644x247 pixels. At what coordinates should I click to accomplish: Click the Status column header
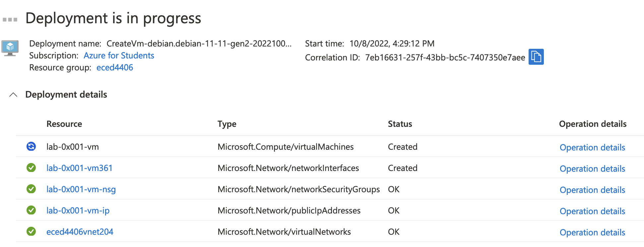(400, 124)
